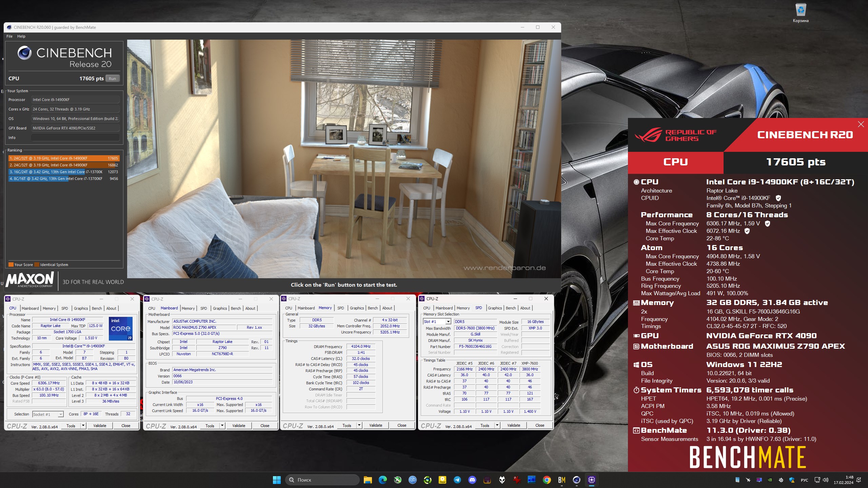Open the network tray icon
Viewport: 868px width, 488px height.
click(x=817, y=480)
